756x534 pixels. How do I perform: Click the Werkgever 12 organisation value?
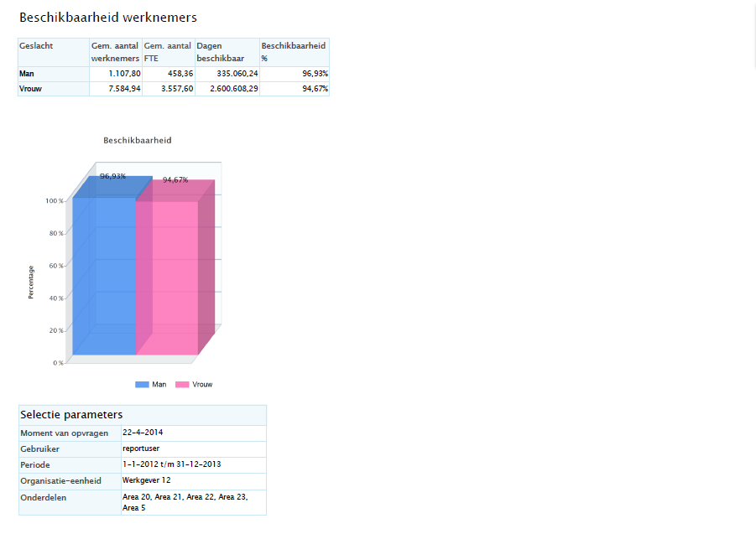[146, 480]
